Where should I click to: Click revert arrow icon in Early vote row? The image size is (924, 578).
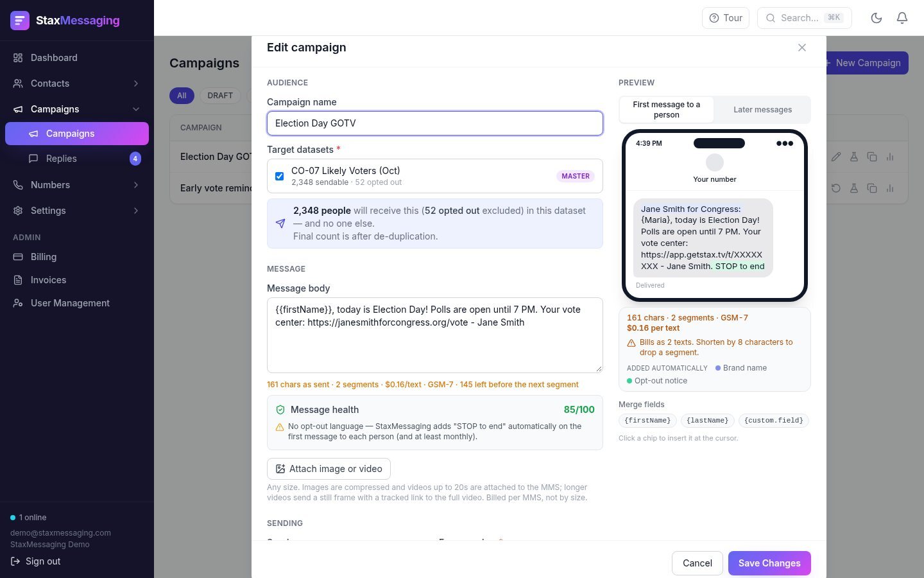(x=836, y=188)
